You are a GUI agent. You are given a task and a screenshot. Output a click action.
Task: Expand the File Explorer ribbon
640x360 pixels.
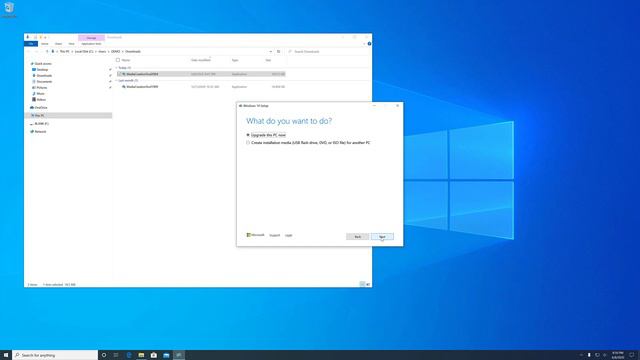click(x=364, y=44)
